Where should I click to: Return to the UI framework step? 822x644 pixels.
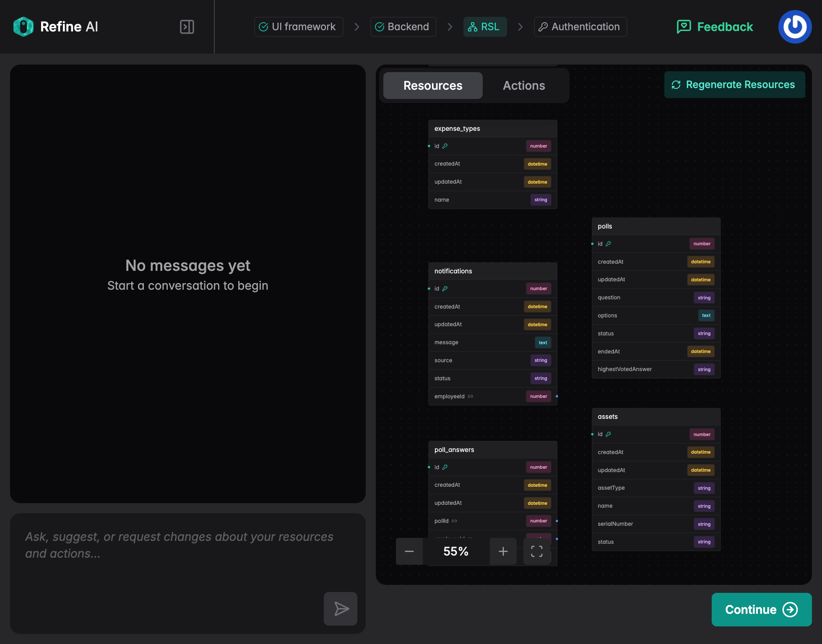pyautogui.click(x=298, y=26)
